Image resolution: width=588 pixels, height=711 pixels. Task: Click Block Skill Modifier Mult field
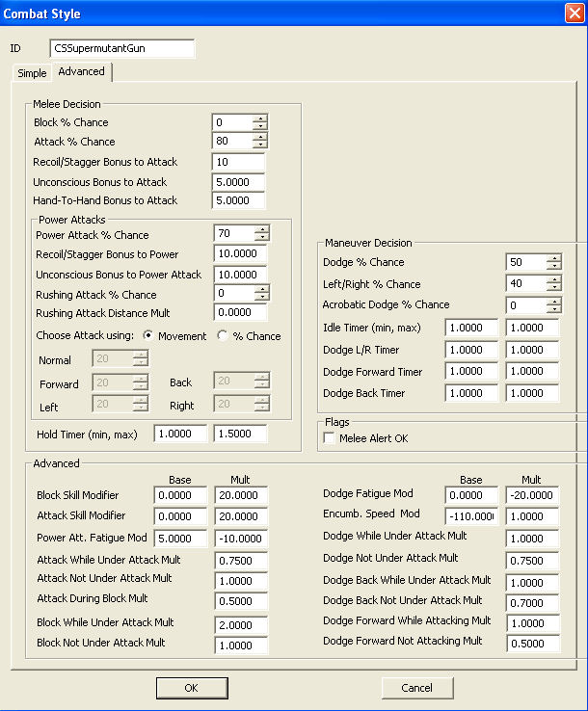[241, 495]
